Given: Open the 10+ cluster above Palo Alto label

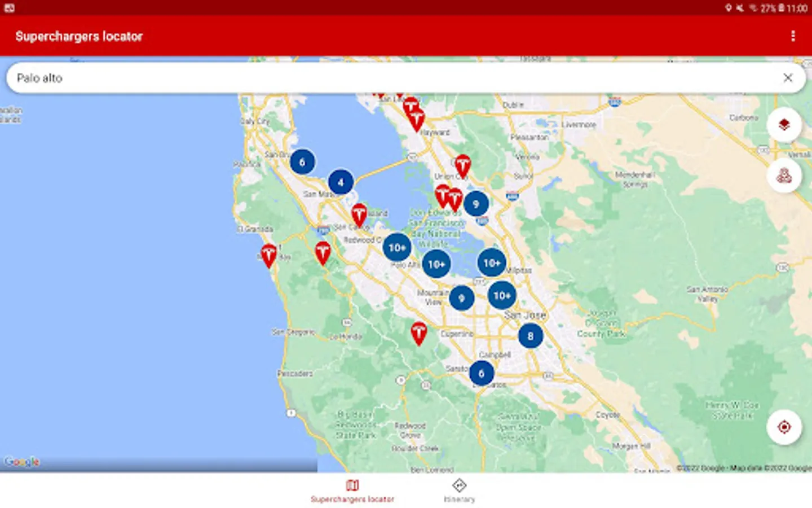Looking at the screenshot, I should pos(397,247).
